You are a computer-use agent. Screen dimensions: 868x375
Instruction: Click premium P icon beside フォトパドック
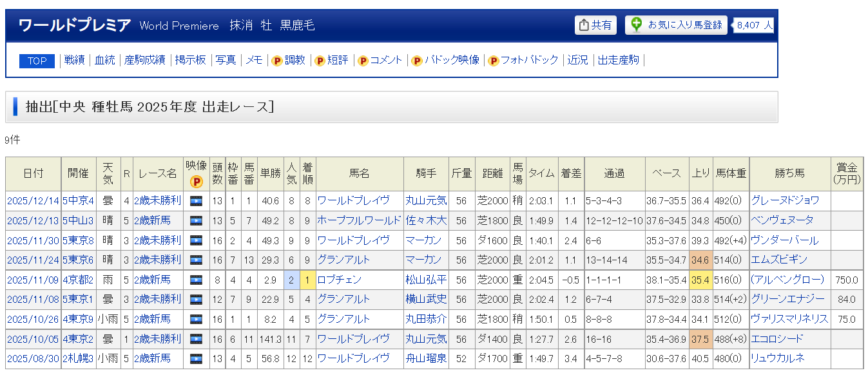494,61
